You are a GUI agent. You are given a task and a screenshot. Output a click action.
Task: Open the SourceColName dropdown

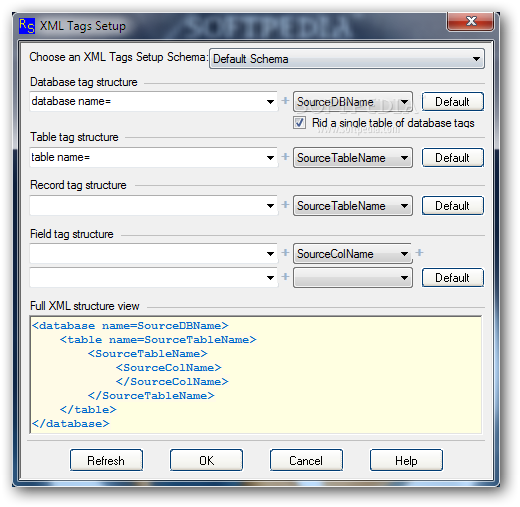pos(353,254)
